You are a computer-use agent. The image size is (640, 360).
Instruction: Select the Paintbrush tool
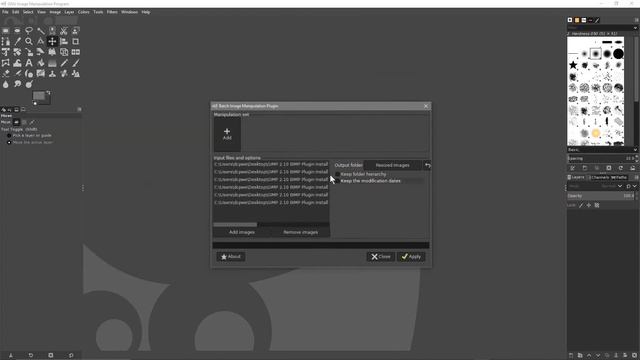coord(76,63)
